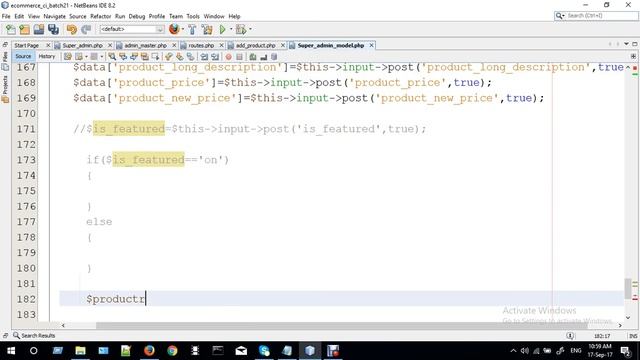This screenshot has width=640, height=360.
Task: Show the open documents list arrow
Action: (x=626, y=44)
